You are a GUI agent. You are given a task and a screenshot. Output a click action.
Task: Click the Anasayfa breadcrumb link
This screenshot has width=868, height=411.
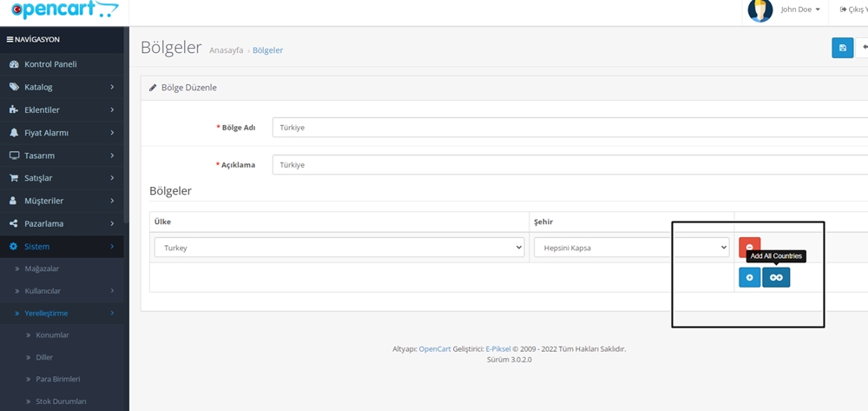click(x=226, y=50)
